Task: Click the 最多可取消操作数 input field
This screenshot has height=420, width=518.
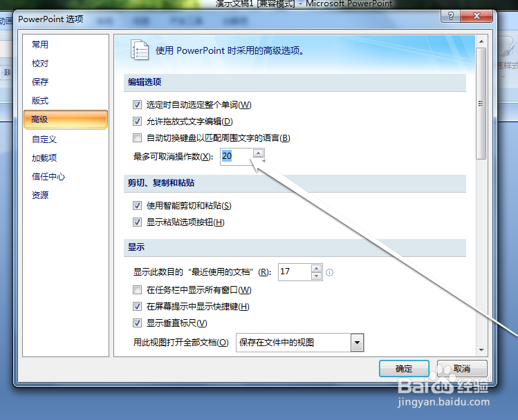Action: coord(237,156)
